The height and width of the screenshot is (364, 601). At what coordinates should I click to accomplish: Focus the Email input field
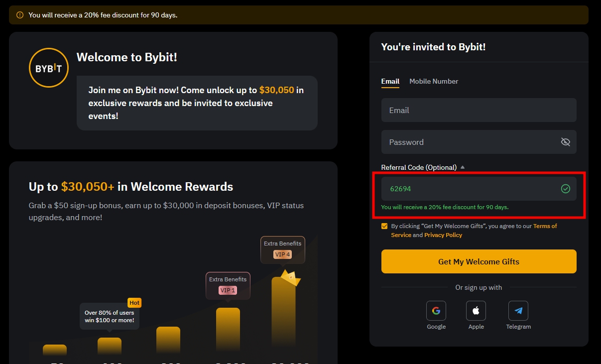(x=479, y=110)
